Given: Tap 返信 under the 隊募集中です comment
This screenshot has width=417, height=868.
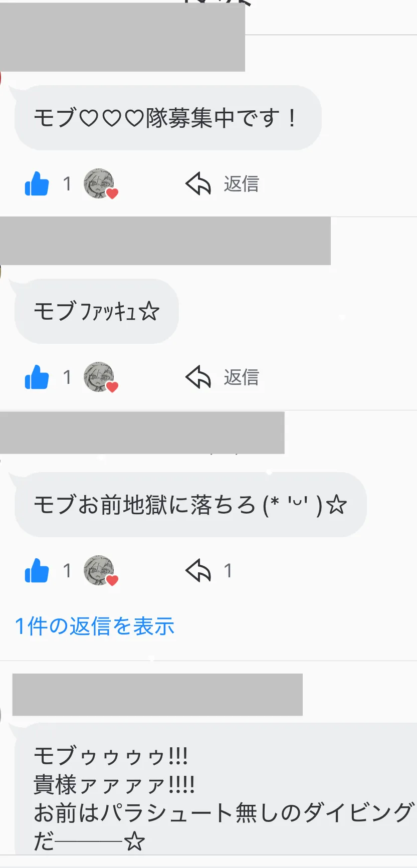Looking at the screenshot, I should click(x=241, y=184).
